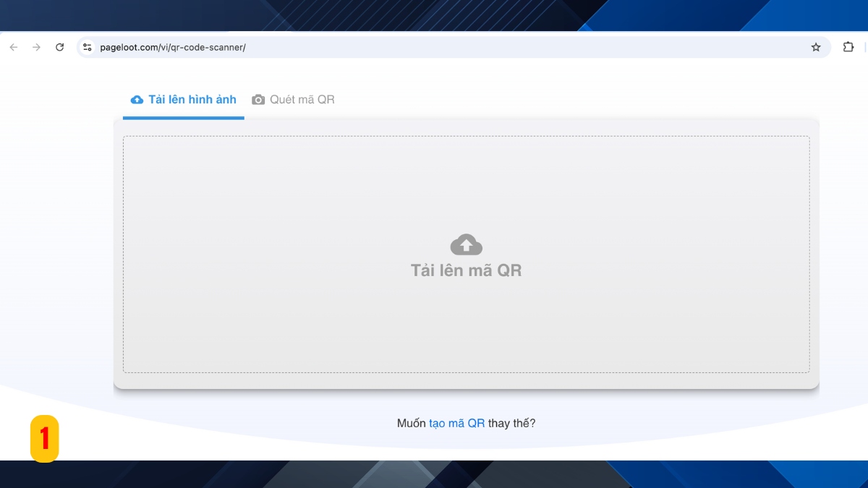Go forward to the next page
Screen dimensions: 868x488
(x=36, y=48)
